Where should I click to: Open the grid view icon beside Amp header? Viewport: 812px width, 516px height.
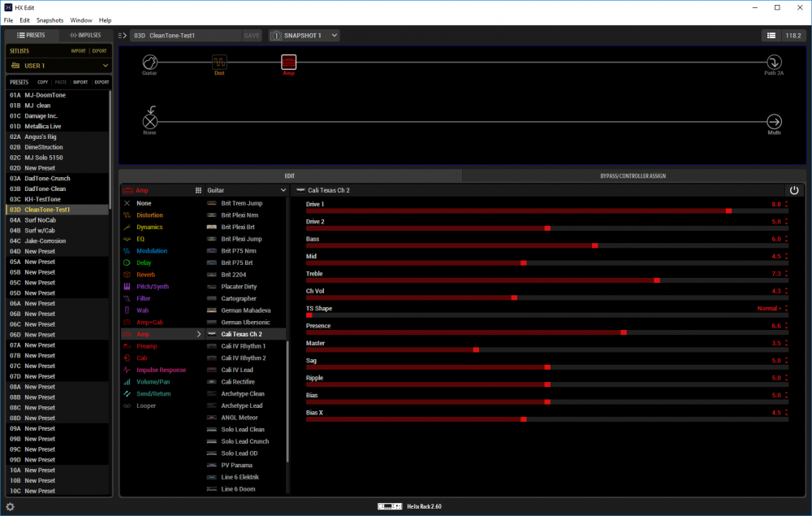(198, 190)
